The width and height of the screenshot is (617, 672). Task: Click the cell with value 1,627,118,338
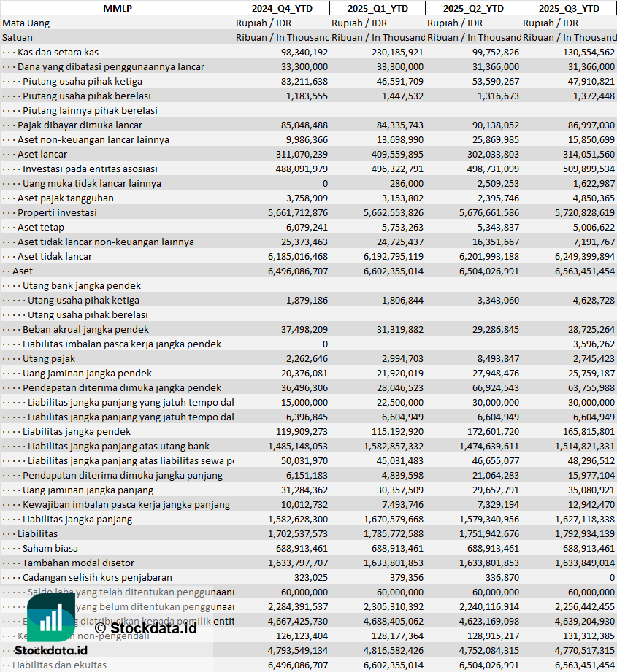(x=584, y=519)
